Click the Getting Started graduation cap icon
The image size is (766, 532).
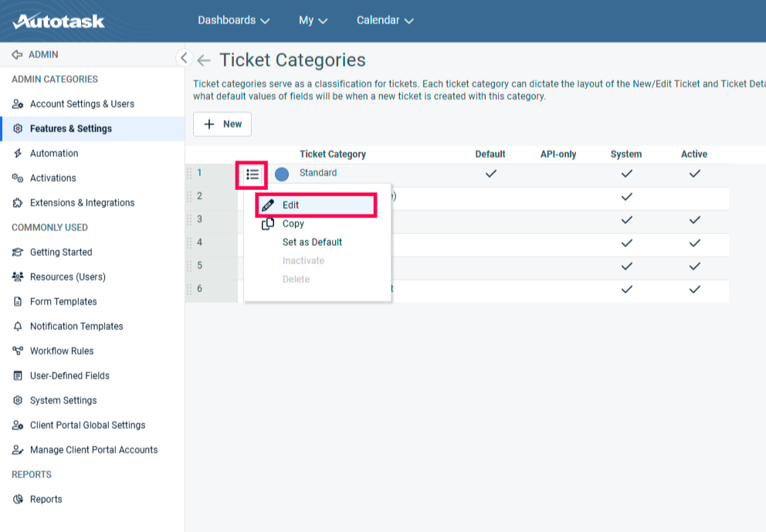pos(18,252)
